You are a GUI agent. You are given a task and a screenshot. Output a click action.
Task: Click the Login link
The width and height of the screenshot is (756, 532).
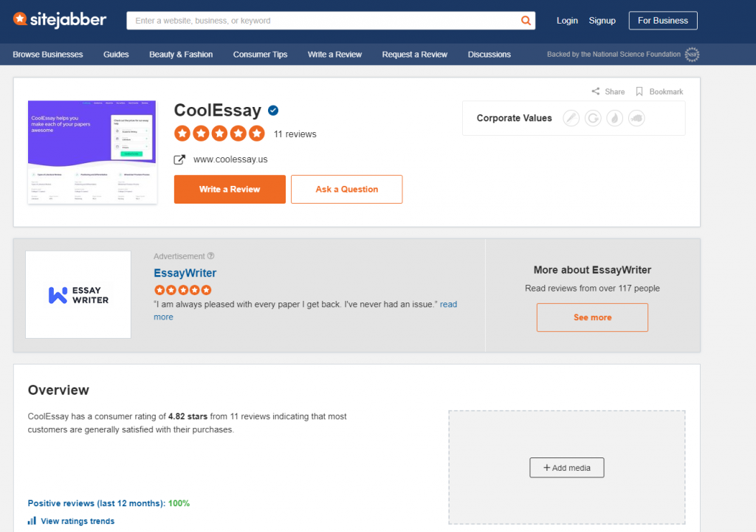[x=567, y=21]
